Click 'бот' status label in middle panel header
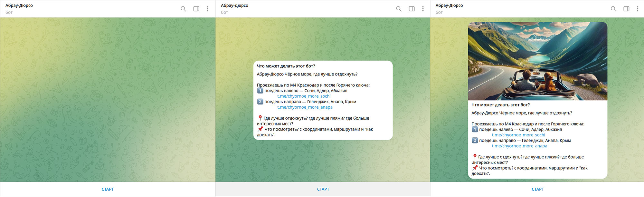The width and height of the screenshot is (644, 197). tap(224, 12)
